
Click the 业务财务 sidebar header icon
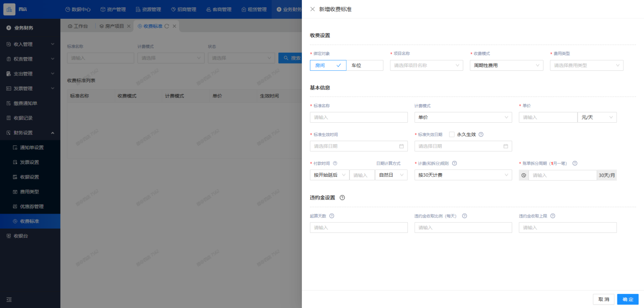pos(9,28)
